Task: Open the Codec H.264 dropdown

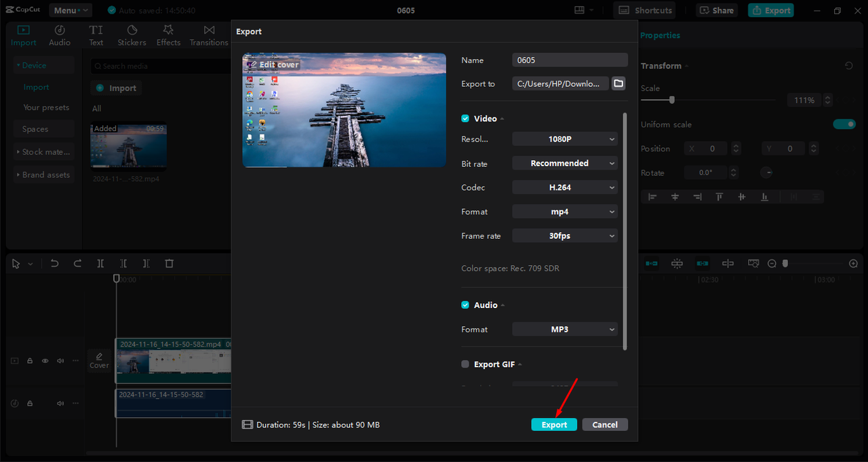Action: tap(565, 187)
